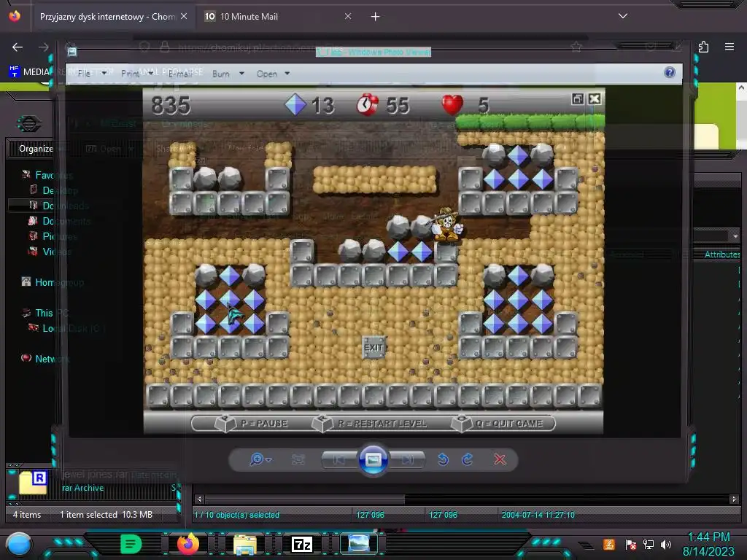747x560 pixels.
Task: Click the Firefox back arrow
Action: coord(18,47)
